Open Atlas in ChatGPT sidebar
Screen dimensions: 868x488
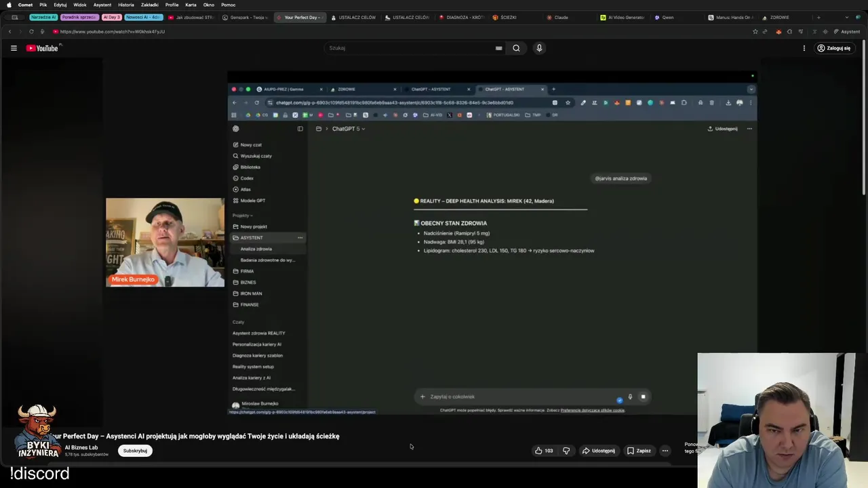point(241,189)
